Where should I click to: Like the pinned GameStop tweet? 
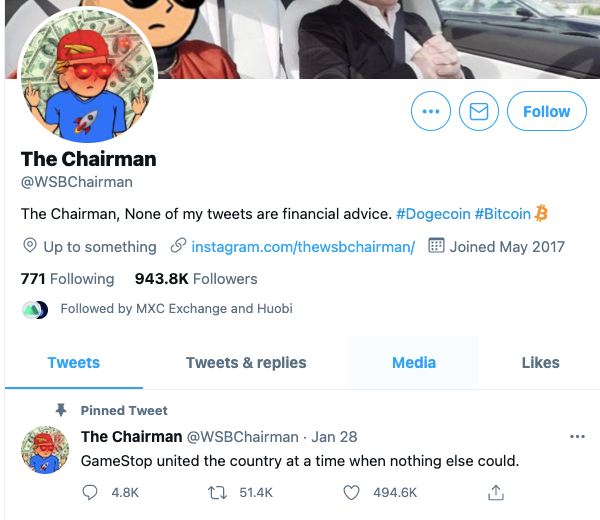(x=351, y=492)
